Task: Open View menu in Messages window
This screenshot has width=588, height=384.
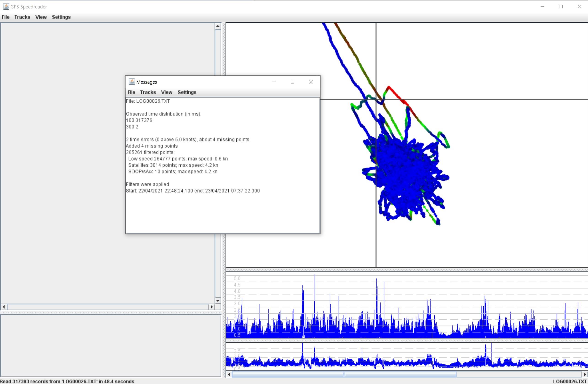Action: click(166, 92)
